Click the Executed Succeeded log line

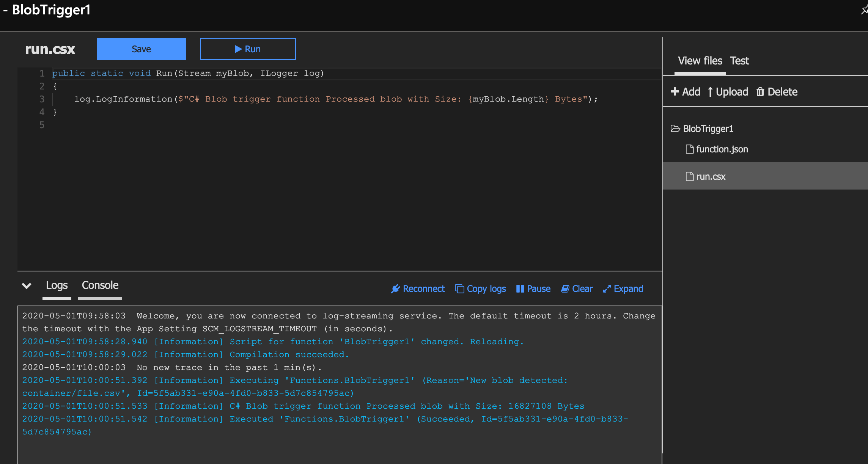tap(325, 425)
